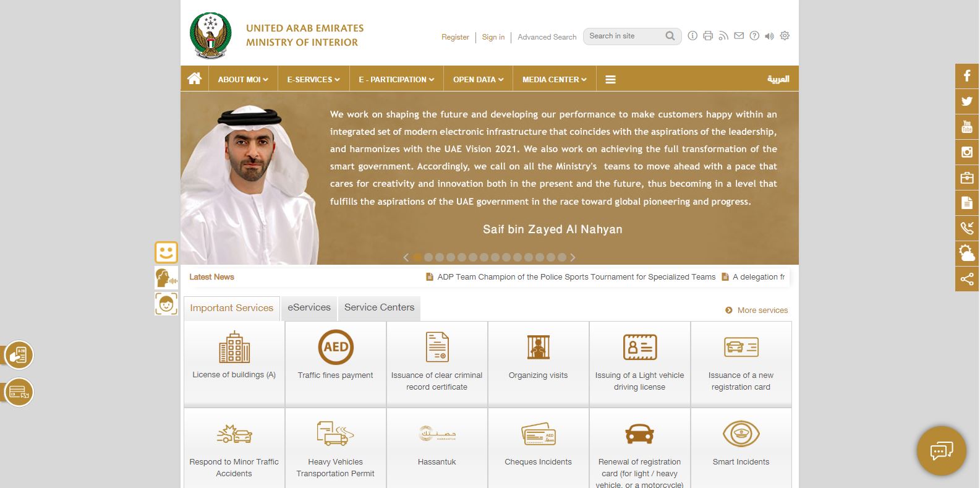Go to previous banner slide arrow
Image resolution: width=980 pixels, height=488 pixels.
coord(406,257)
